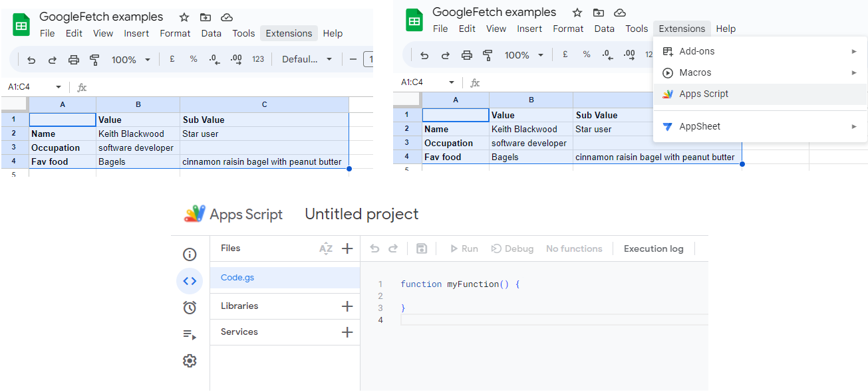
Task: Choose Apps Script from the Extensions menu
Action: click(760, 94)
